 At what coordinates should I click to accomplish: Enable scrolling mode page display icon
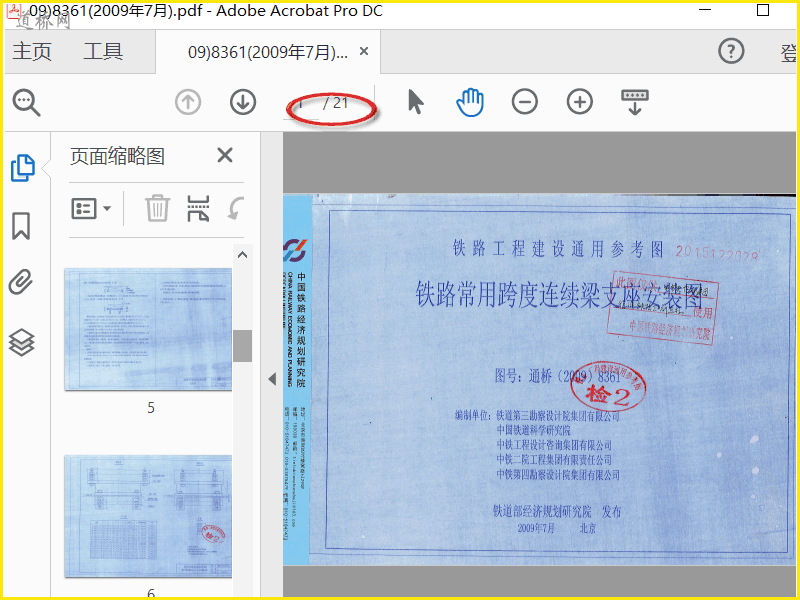point(635,102)
